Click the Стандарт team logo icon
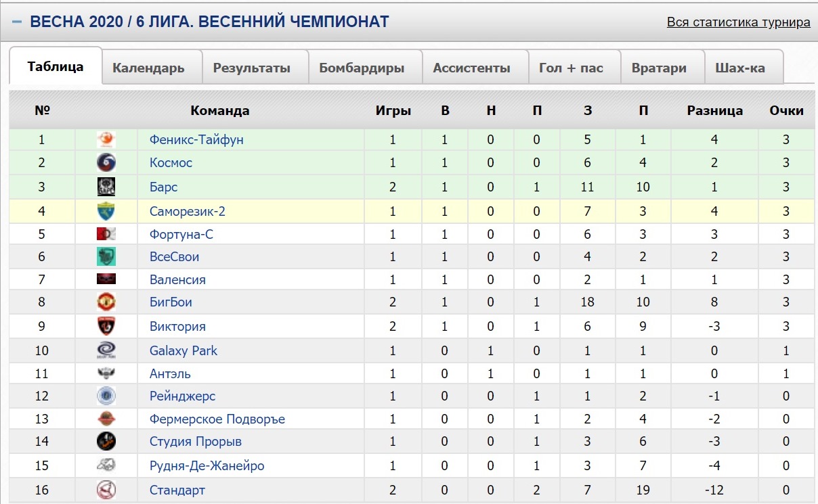This screenshot has width=818, height=504. coord(106,490)
